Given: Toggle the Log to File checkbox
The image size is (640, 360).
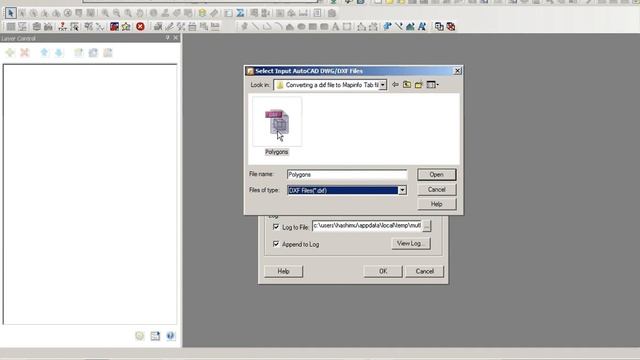Looking at the screenshot, I should pyautogui.click(x=276, y=227).
